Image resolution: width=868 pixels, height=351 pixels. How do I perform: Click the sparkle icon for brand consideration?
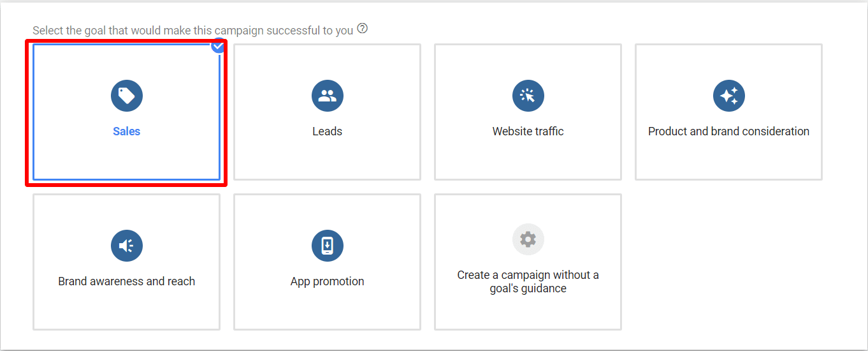coord(728,96)
